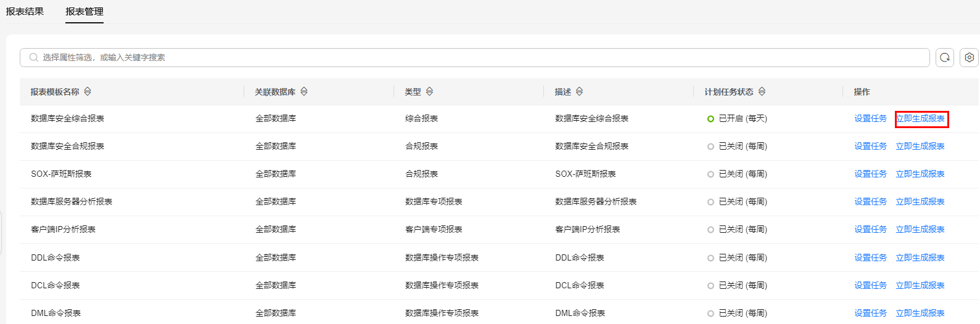Focus the attribute filter search field
This screenshot has height=324, width=980.
[475, 57]
